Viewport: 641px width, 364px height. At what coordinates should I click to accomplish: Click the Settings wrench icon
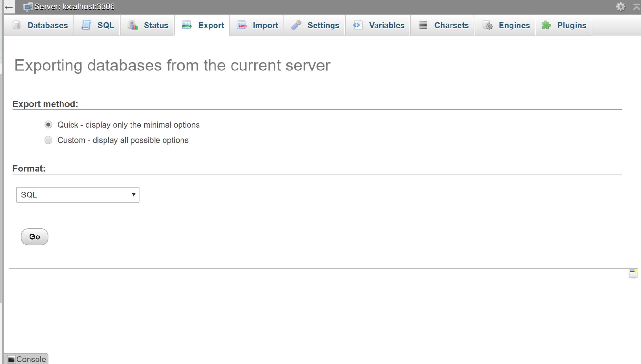296,25
